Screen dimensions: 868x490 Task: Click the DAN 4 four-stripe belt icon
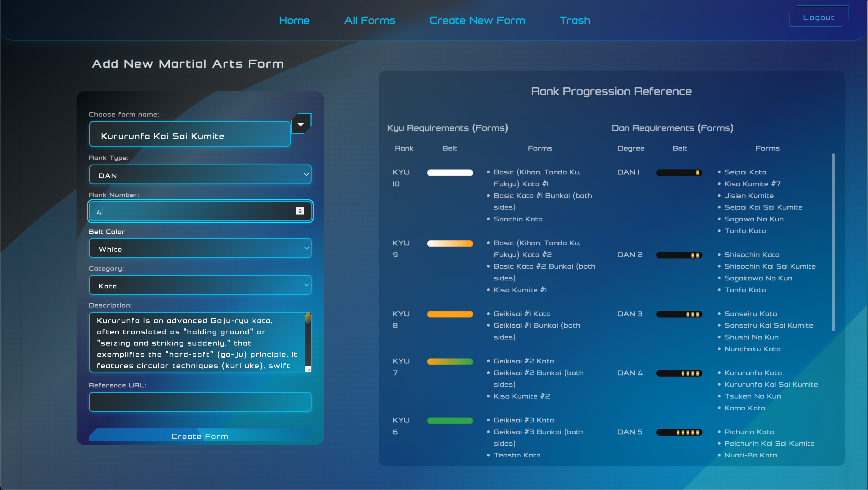tap(679, 373)
